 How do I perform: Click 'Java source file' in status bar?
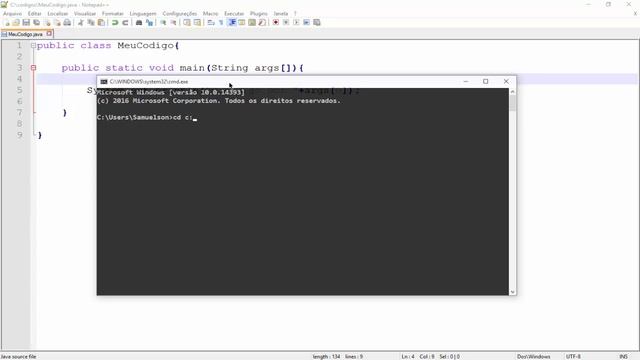click(x=19, y=356)
